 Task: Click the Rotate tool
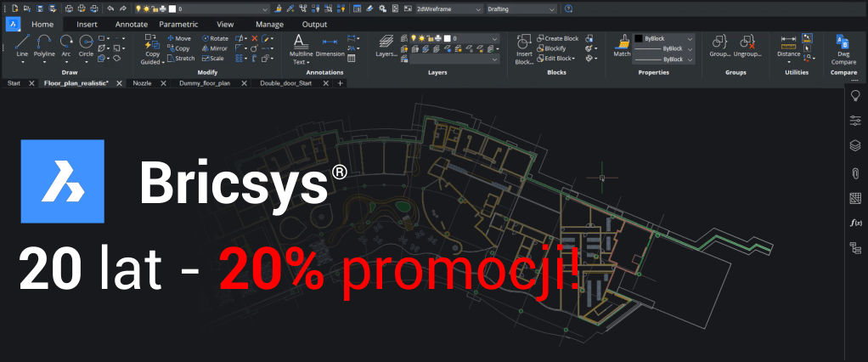(x=216, y=39)
